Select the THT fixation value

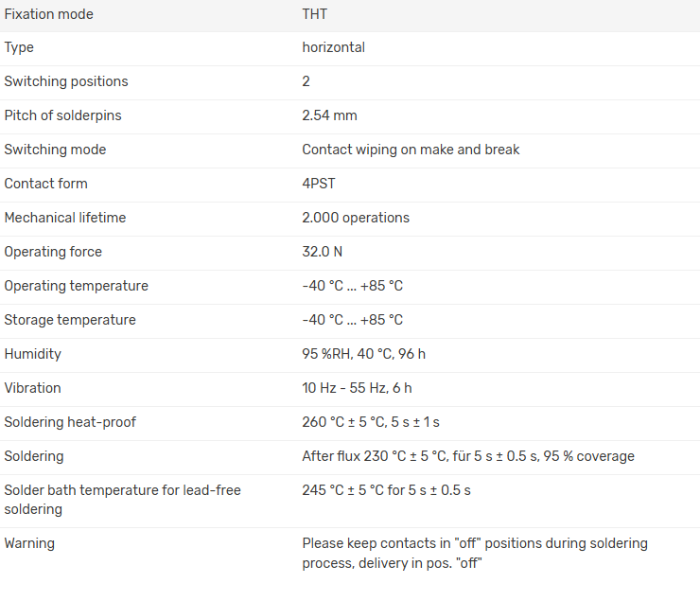(x=315, y=14)
